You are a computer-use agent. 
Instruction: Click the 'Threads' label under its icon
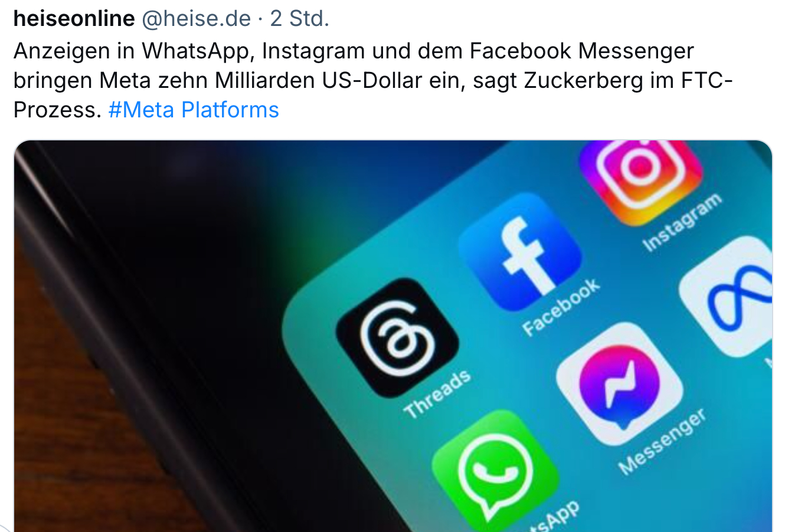[437, 393]
